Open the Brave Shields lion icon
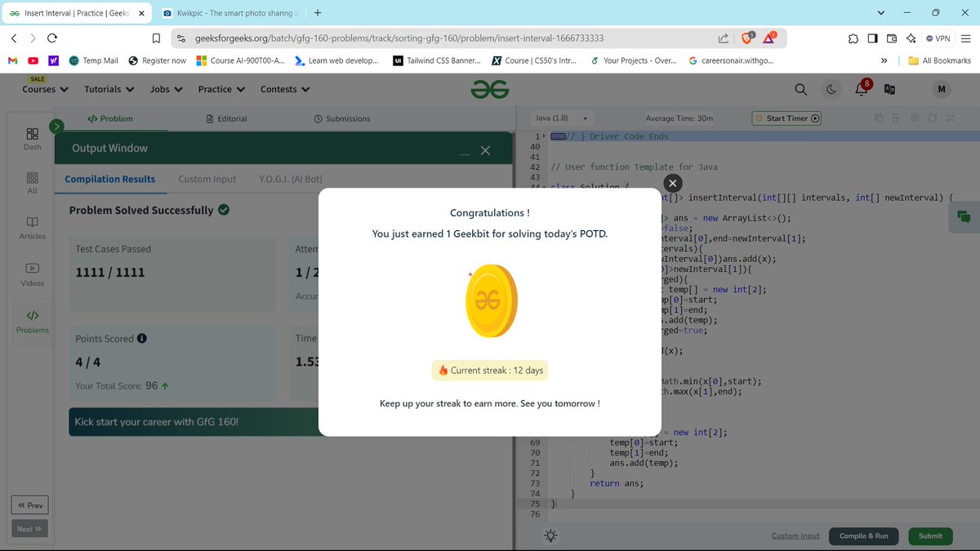This screenshot has height=551, width=980. pyautogui.click(x=748, y=38)
